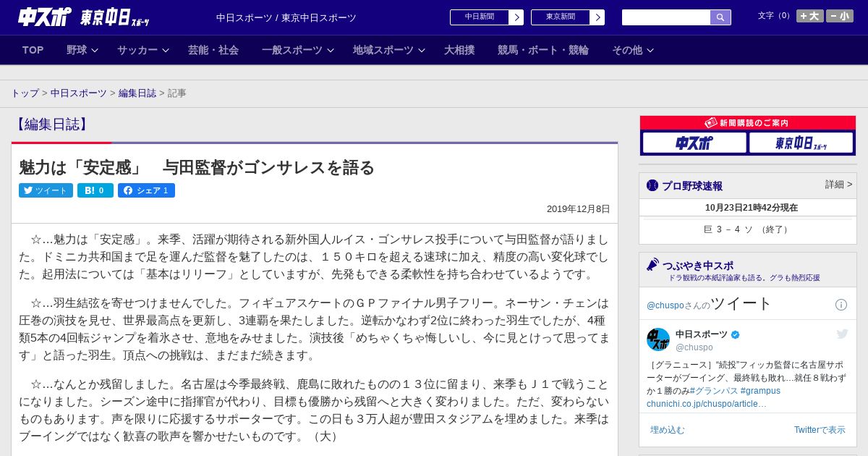Click the baseball icon beside プロ野球速報

coord(652,185)
